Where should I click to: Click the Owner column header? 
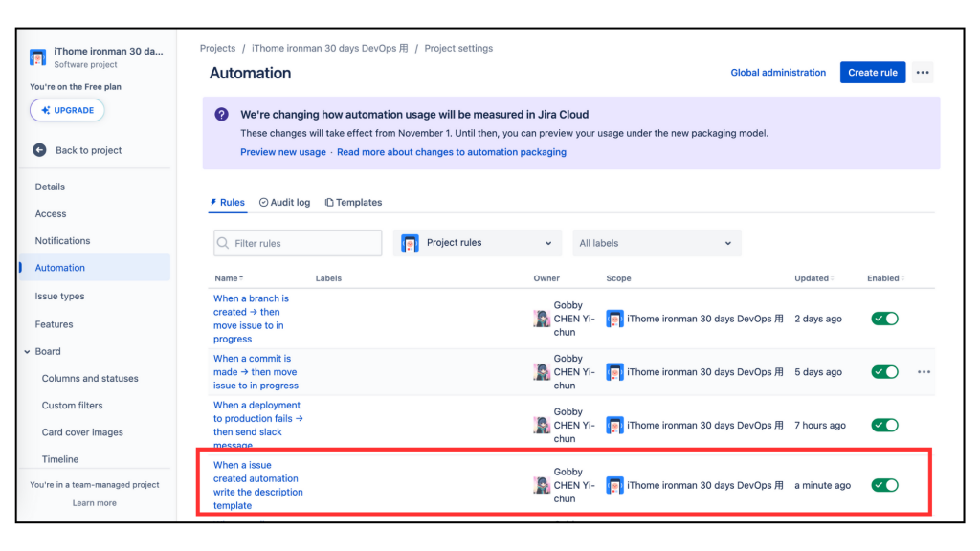[x=546, y=278]
